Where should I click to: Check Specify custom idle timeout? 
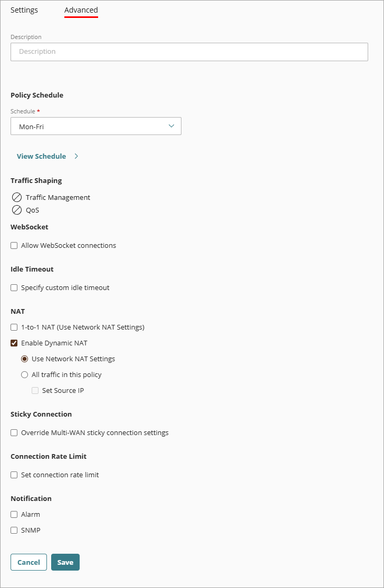(14, 287)
